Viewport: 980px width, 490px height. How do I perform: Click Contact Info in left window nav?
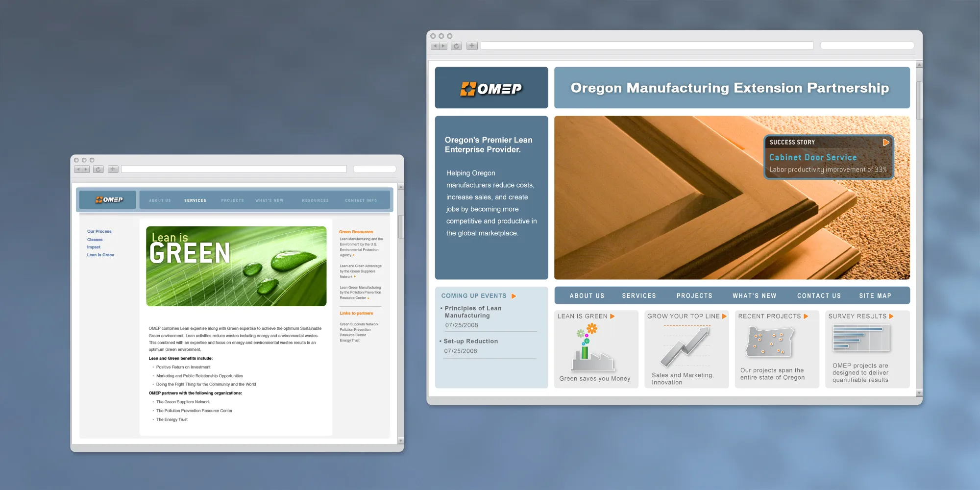(361, 200)
